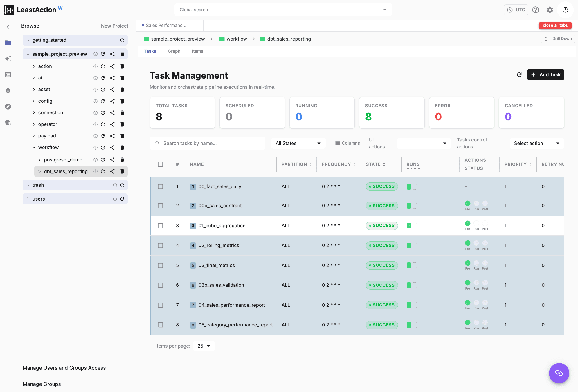
Task: Check the 01_cube_aggregation task checkbox
Action: tap(160, 226)
